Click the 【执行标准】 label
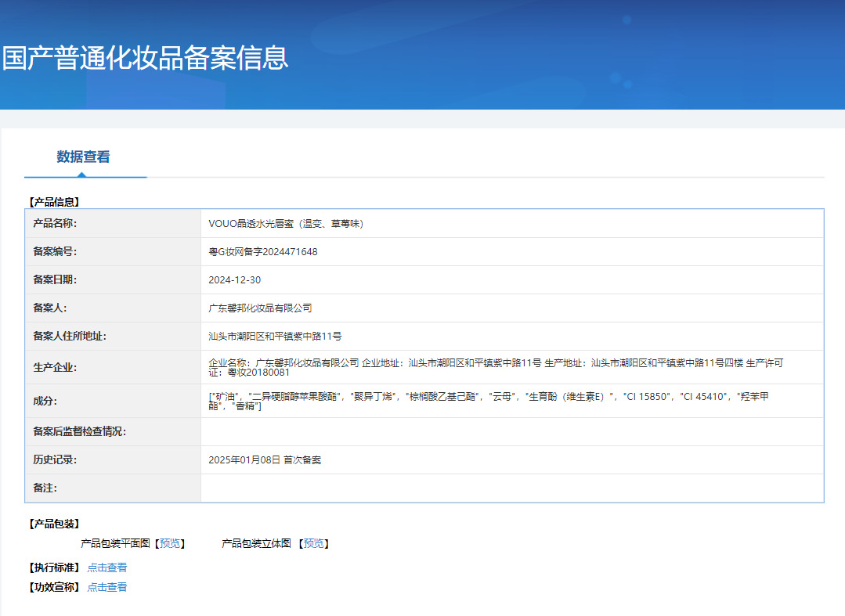Screen dimensions: 845x616 point(54,567)
